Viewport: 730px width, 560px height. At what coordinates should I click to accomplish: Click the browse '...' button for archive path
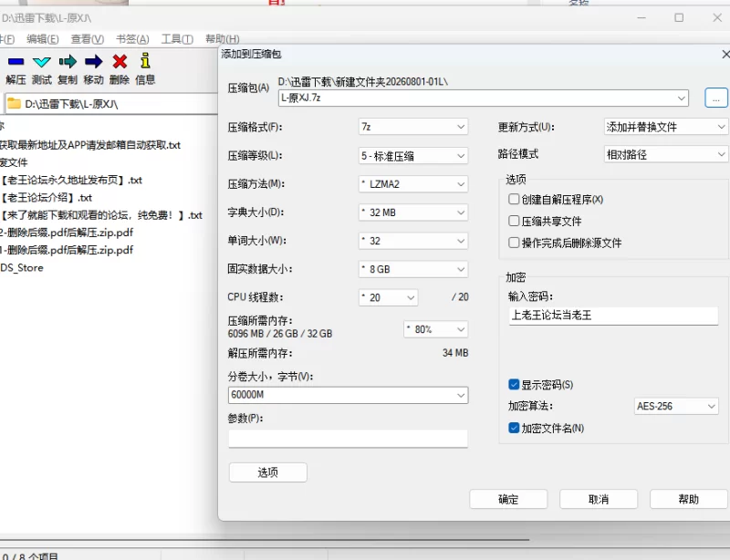(x=716, y=98)
